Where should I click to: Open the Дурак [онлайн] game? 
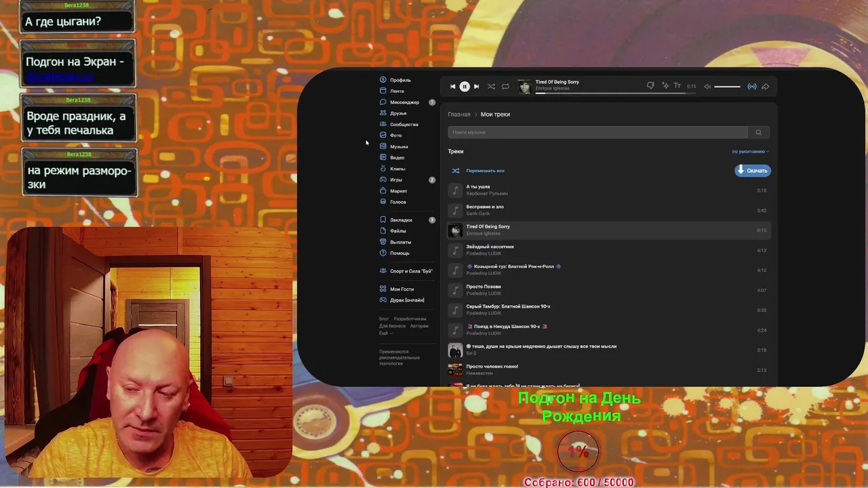pos(402,300)
